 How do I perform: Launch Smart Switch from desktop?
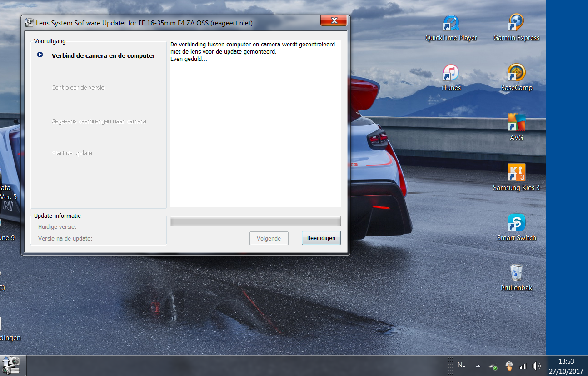[x=516, y=223]
